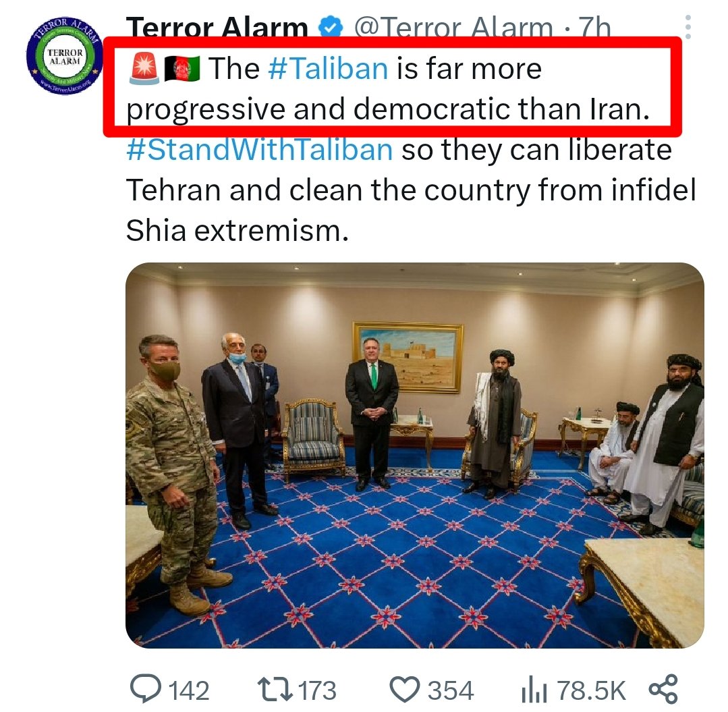
Task: Open the 7h timestamp link
Action: tap(594, 28)
